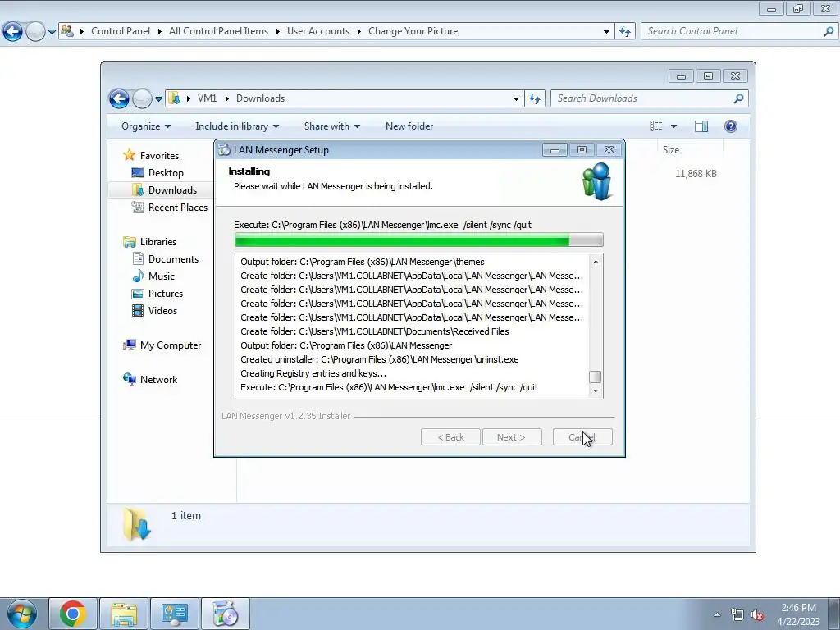Select Downloads in Favorites
Screen dimensions: 840x630
tap(172, 190)
